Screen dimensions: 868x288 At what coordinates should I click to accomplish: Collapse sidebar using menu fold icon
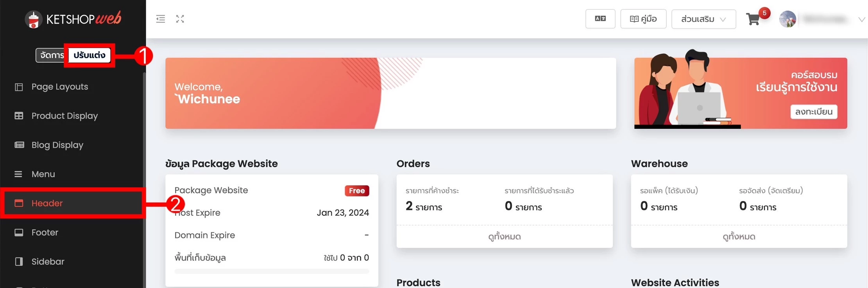(161, 19)
